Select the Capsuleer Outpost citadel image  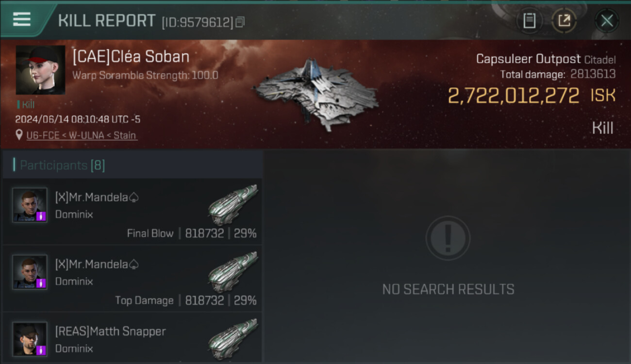click(x=316, y=95)
